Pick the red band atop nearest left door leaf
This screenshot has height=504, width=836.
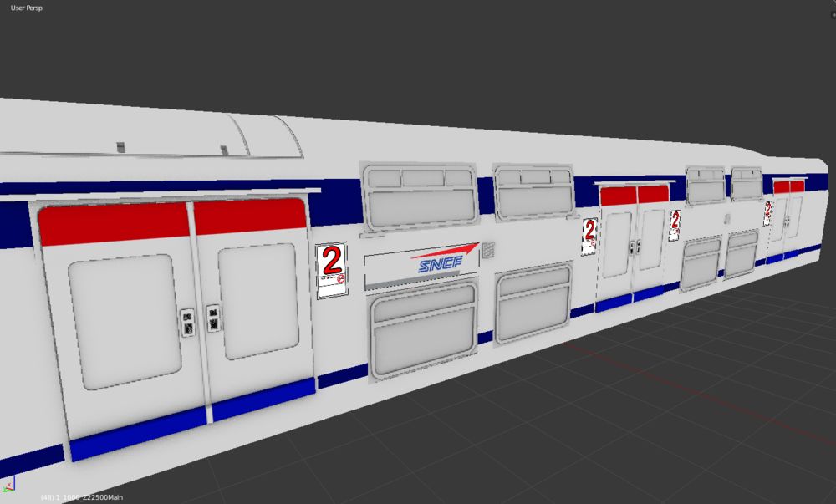pyautogui.click(x=114, y=221)
